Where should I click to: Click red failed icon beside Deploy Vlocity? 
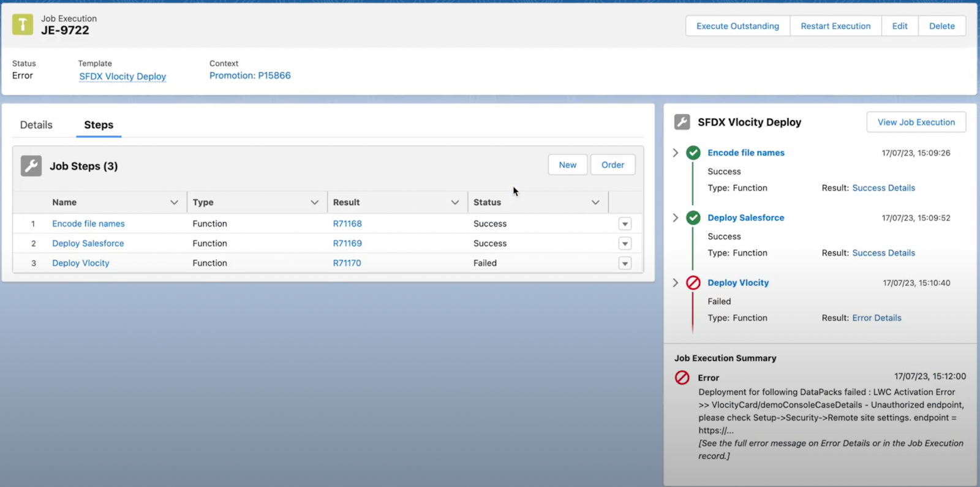pyautogui.click(x=693, y=283)
